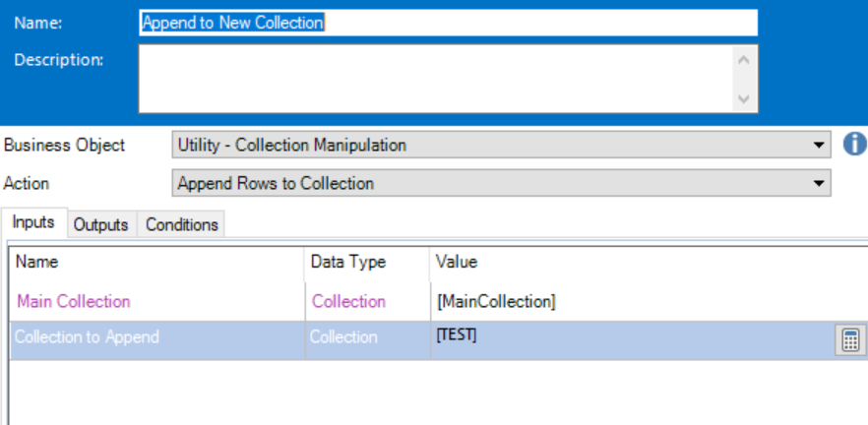
Task: Expand the Business Object dropdown
Action: pyautogui.click(x=818, y=146)
